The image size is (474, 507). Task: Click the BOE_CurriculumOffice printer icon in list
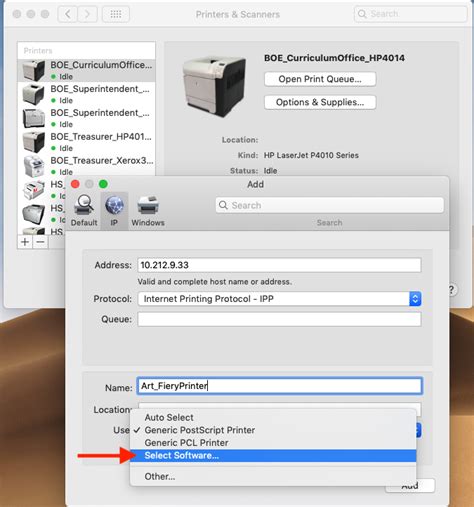coord(34,70)
